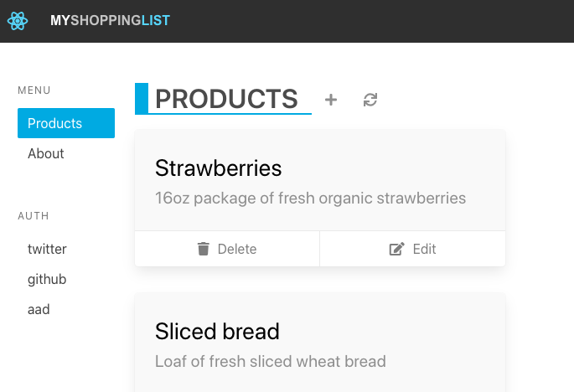Open the MY SHOPPING LIST home link
The height and width of the screenshot is (392, 574).
110,20
